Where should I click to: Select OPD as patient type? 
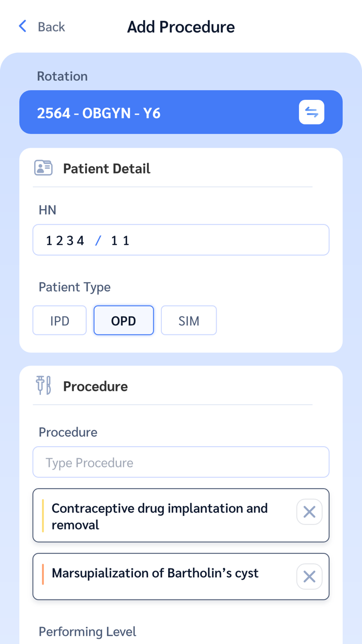click(123, 320)
